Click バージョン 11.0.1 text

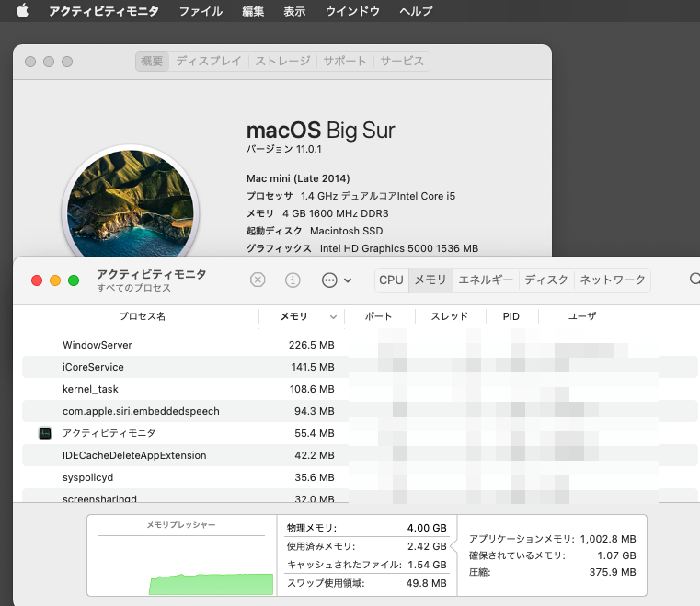pyautogui.click(x=284, y=149)
